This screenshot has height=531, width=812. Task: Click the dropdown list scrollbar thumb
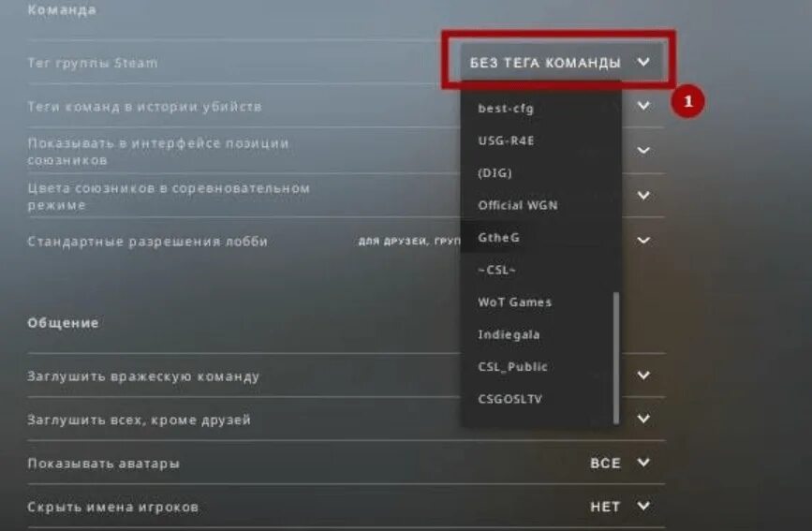(616, 358)
